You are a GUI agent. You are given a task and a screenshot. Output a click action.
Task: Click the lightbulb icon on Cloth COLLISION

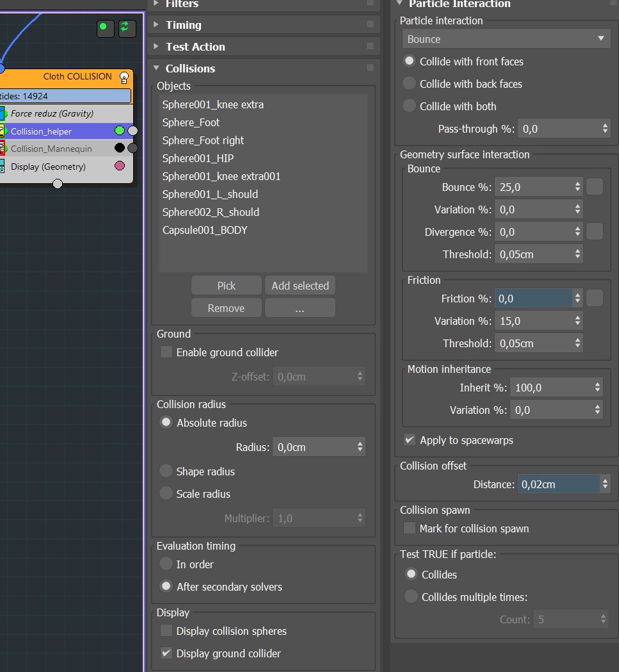click(x=124, y=78)
